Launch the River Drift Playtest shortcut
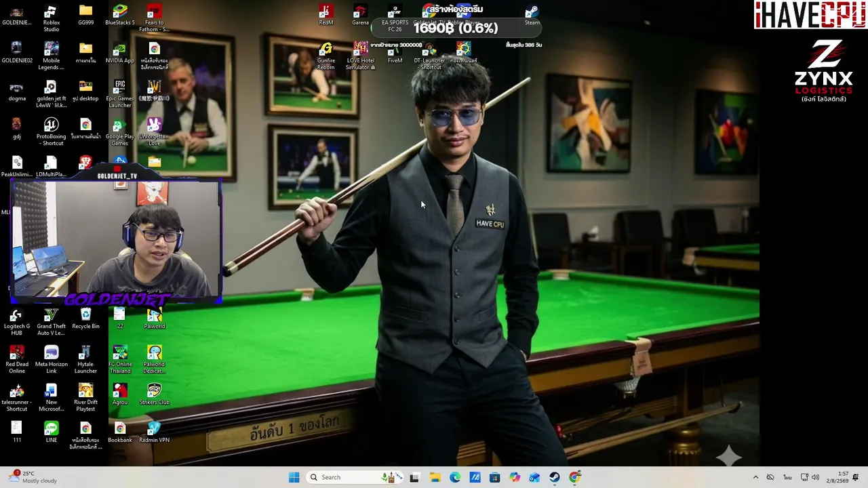Viewport: 868px width, 488px height. (85, 398)
